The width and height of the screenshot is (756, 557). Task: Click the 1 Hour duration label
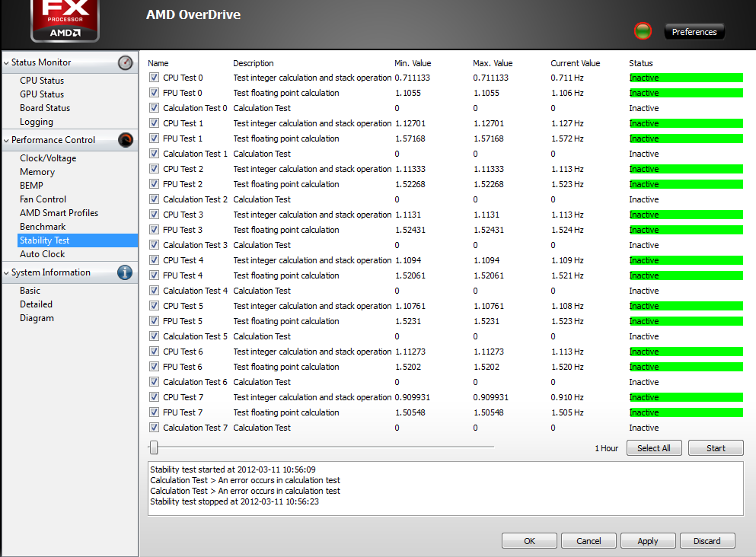point(606,448)
